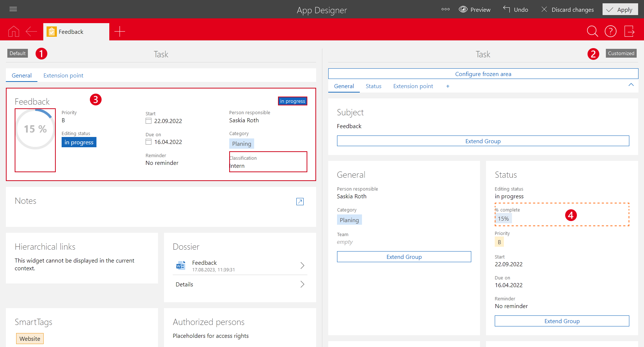The image size is (644, 347).
Task: Open help via question mark icon
Action: (x=610, y=32)
